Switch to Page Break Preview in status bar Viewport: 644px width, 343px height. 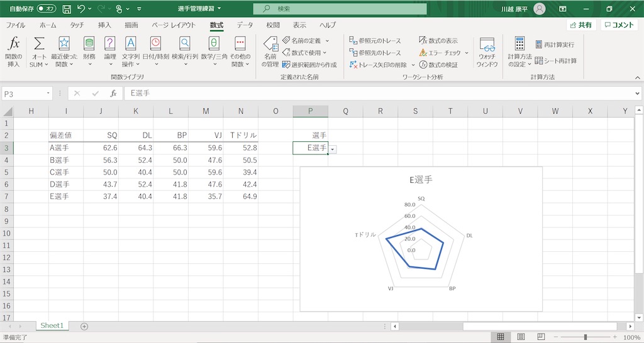541,337
